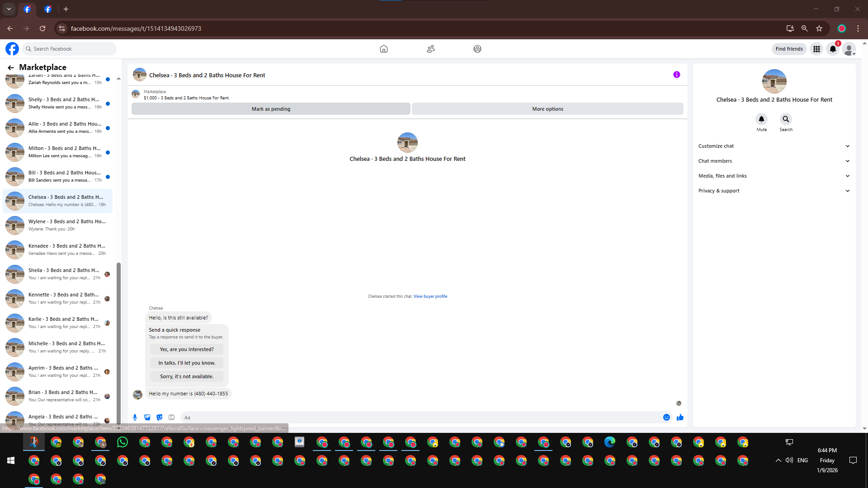Expand Media, files and links section
This screenshot has width=868, height=488.
[774, 176]
